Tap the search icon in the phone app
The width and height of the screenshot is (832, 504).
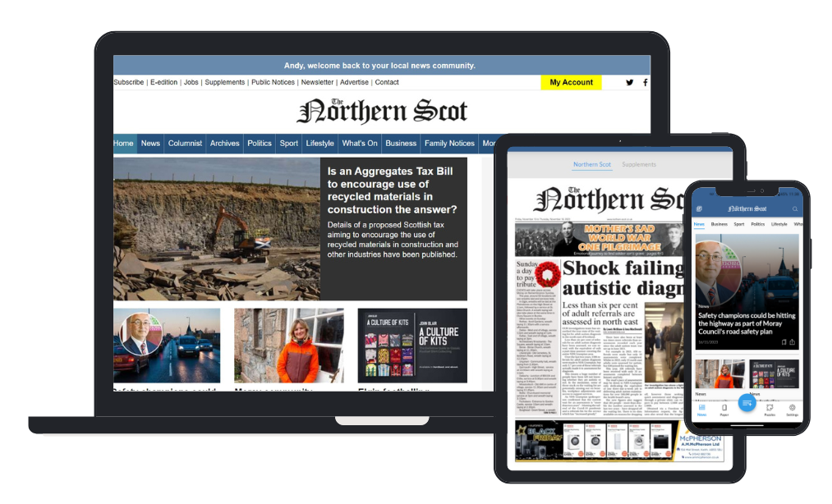pos(795,209)
